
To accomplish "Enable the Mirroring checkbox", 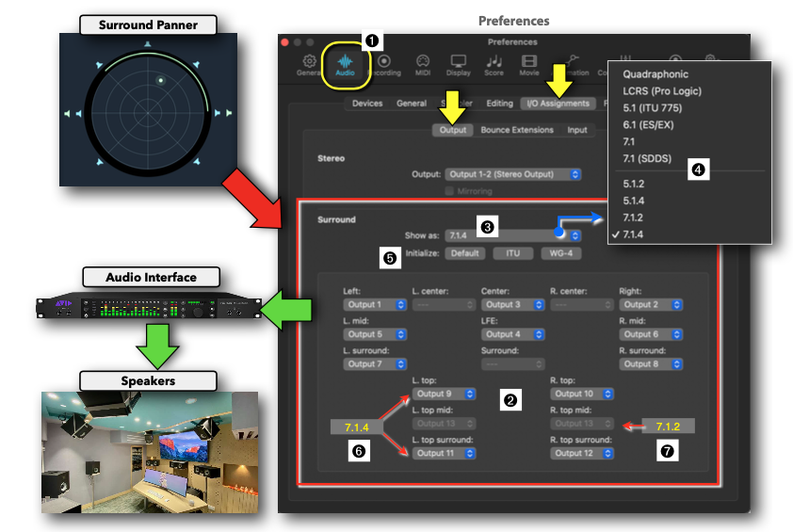I will (x=450, y=191).
